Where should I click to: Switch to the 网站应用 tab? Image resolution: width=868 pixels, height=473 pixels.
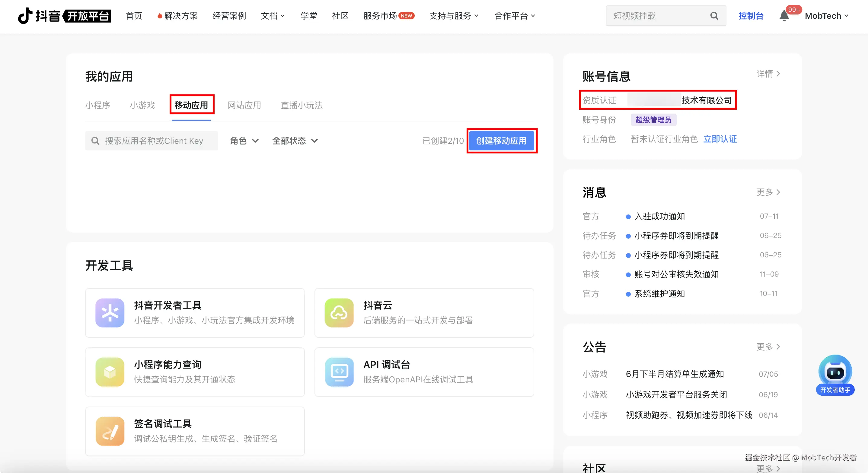pos(244,105)
